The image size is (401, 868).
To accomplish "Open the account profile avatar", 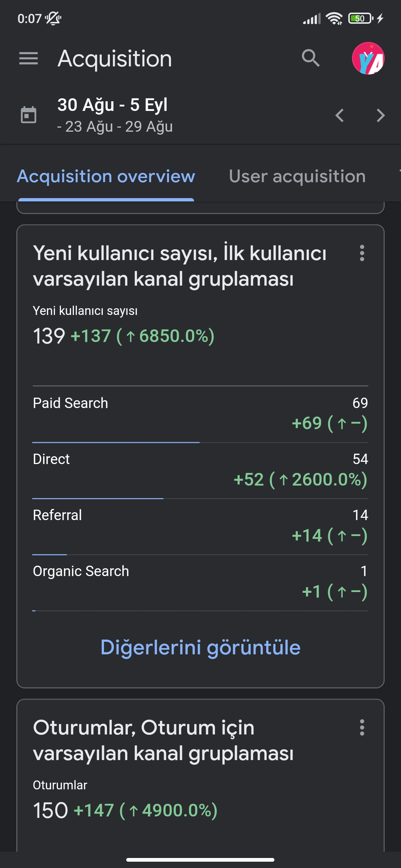I will pos(368,58).
